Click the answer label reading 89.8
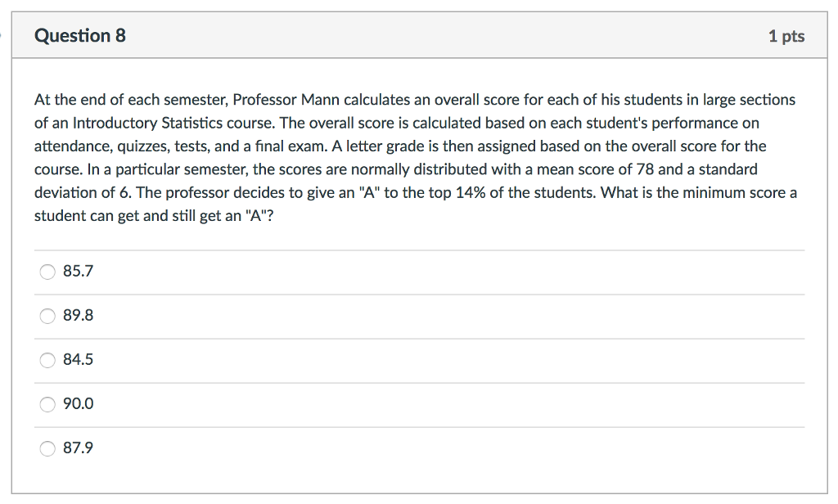 [x=77, y=316]
